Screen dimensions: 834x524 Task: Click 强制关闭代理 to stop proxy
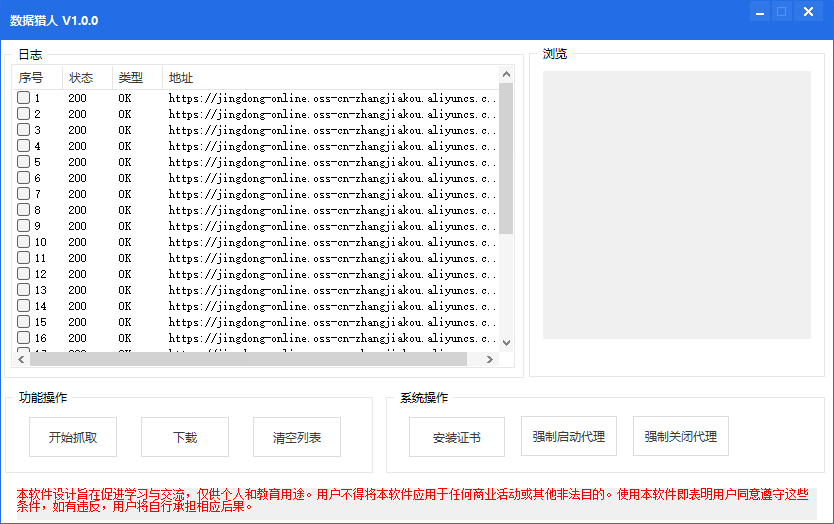click(681, 436)
